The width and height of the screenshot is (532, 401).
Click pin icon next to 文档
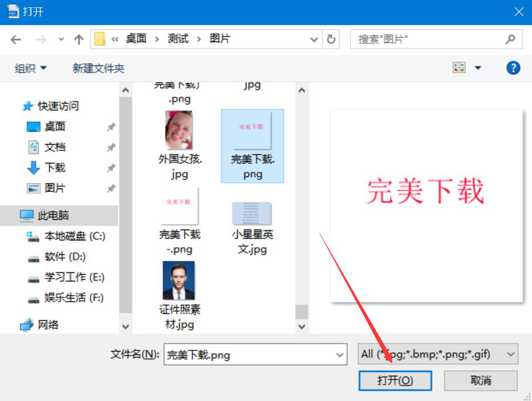coord(111,148)
